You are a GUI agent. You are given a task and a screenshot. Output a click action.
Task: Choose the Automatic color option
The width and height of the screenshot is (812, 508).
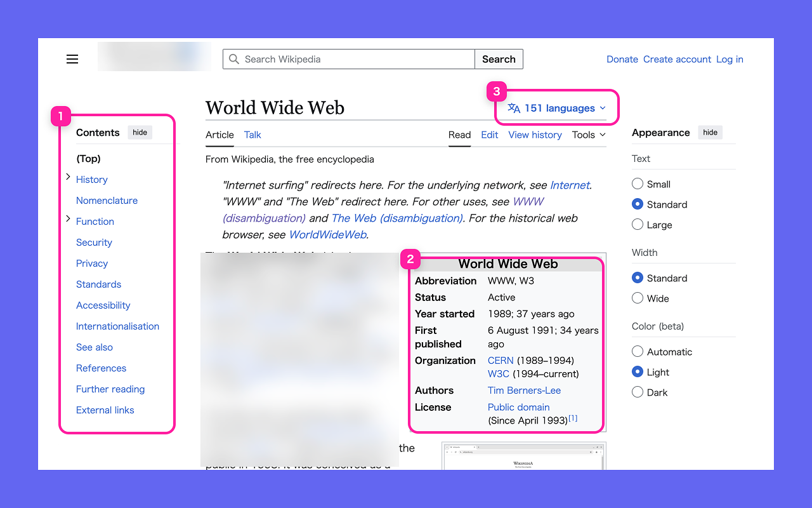[638, 352]
